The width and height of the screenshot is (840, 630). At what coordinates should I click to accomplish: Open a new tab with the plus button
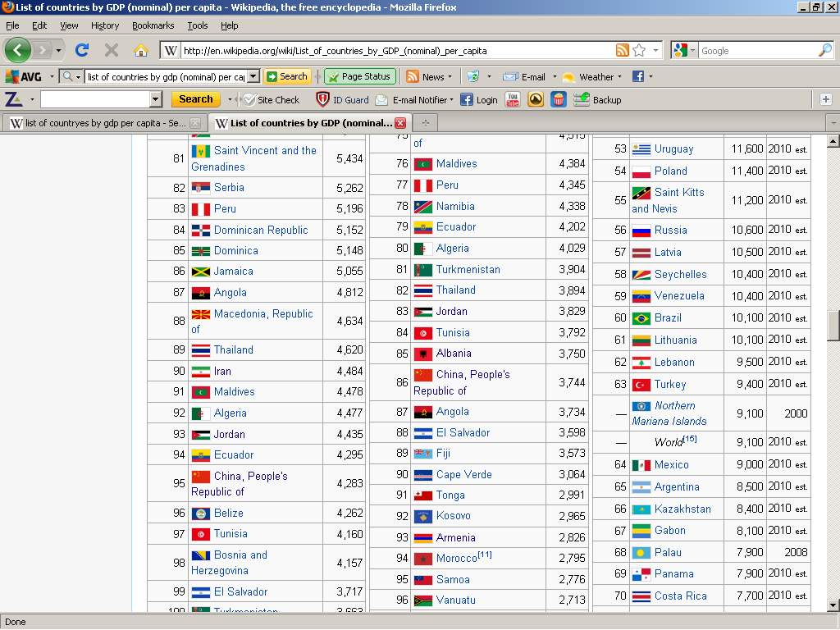click(x=425, y=123)
